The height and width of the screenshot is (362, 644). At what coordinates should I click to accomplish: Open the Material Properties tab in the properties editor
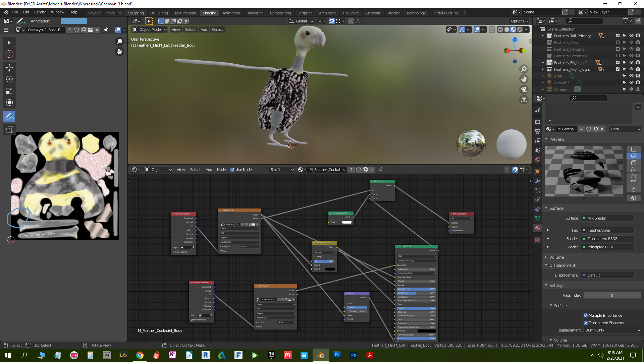point(538,228)
